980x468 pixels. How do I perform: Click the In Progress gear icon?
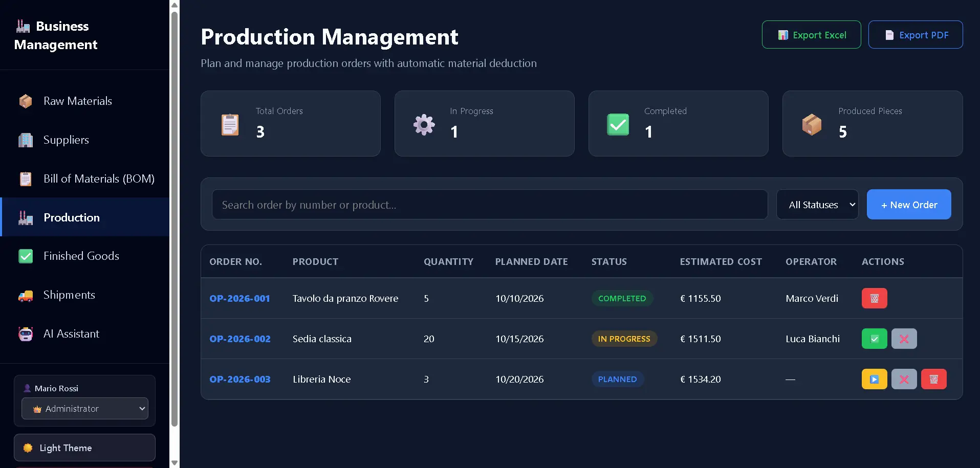coord(424,124)
